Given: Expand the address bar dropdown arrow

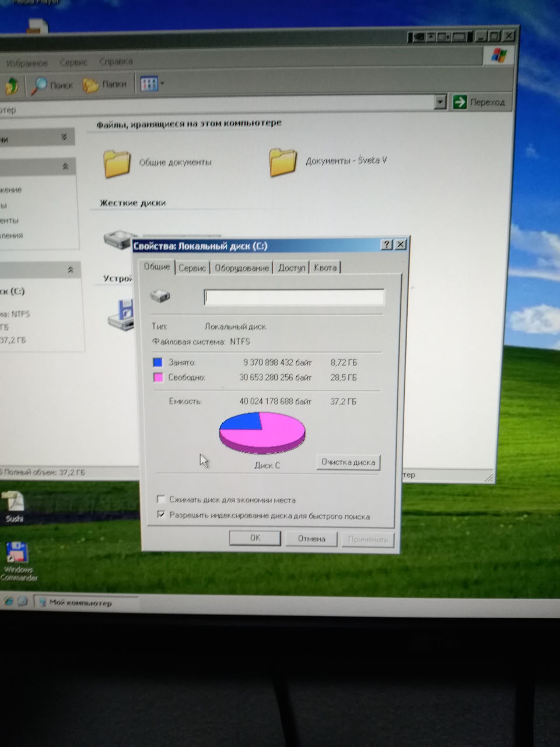Looking at the screenshot, I should pyautogui.click(x=440, y=103).
